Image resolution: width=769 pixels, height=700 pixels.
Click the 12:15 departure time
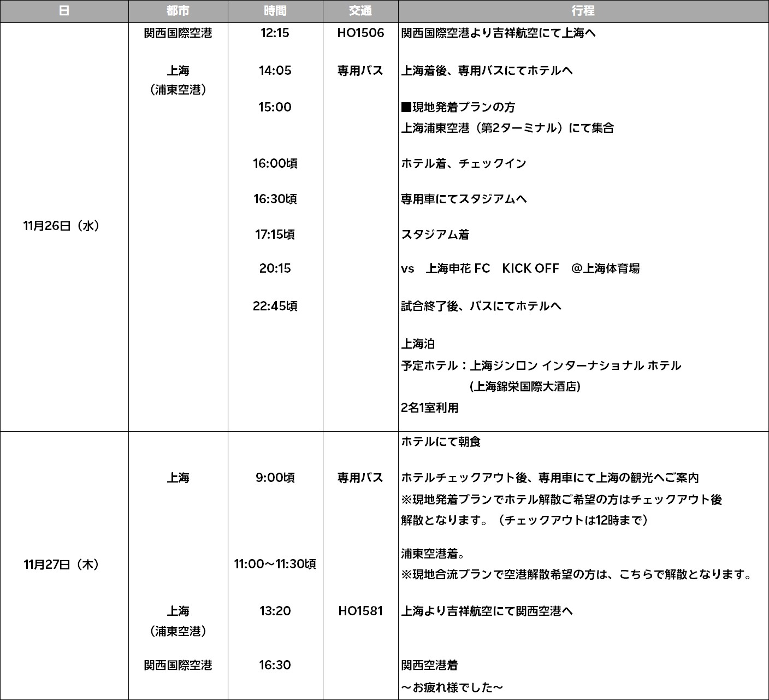click(275, 33)
